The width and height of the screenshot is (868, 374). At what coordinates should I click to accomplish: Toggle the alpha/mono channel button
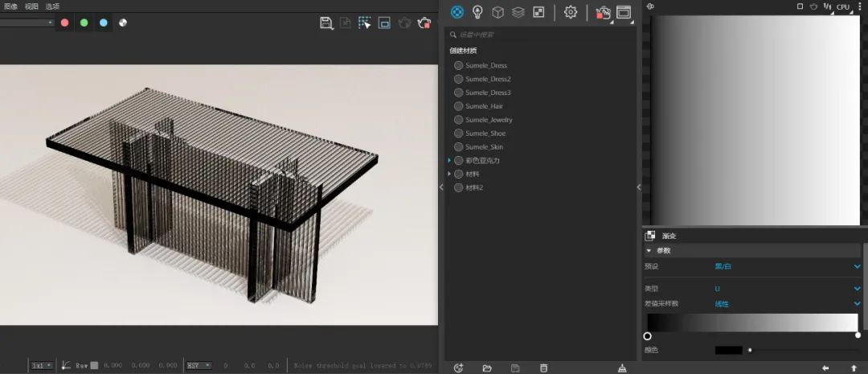[123, 23]
